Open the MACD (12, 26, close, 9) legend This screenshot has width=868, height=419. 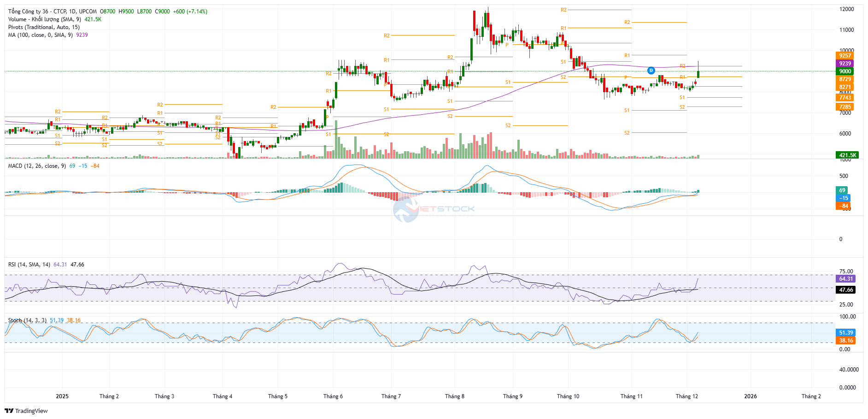point(37,166)
